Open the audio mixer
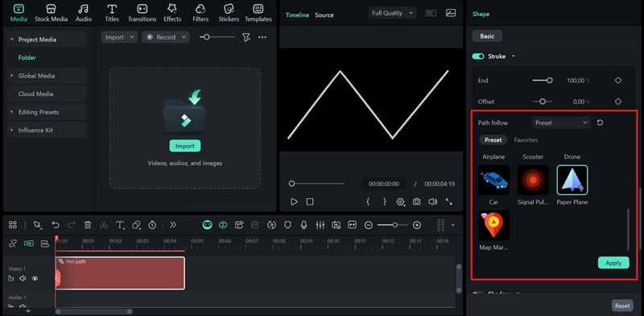 click(x=320, y=225)
